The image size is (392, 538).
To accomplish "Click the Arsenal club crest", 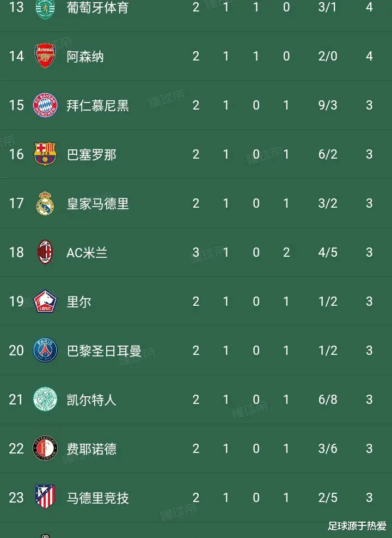I will (45, 56).
